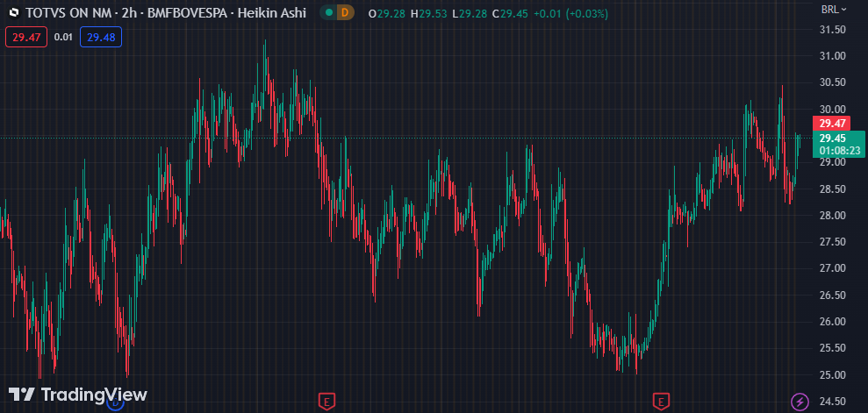Image resolution: width=868 pixels, height=413 pixels.
Task: Click the 30.00 price scale label
Action: 833,109
